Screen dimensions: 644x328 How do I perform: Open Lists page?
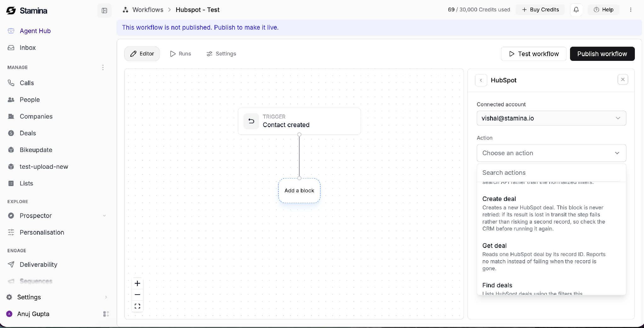pos(26,183)
